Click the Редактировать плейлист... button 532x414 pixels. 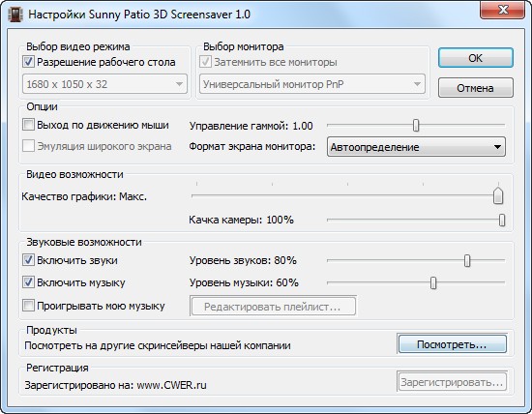[x=273, y=307]
